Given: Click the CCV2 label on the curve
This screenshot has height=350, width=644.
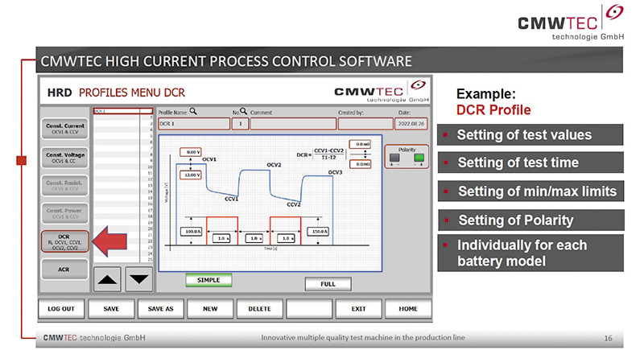Looking at the screenshot, I should (x=293, y=204).
